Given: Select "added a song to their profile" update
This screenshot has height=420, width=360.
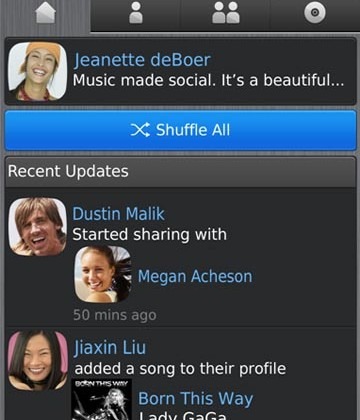Looking at the screenshot, I should point(180,369).
